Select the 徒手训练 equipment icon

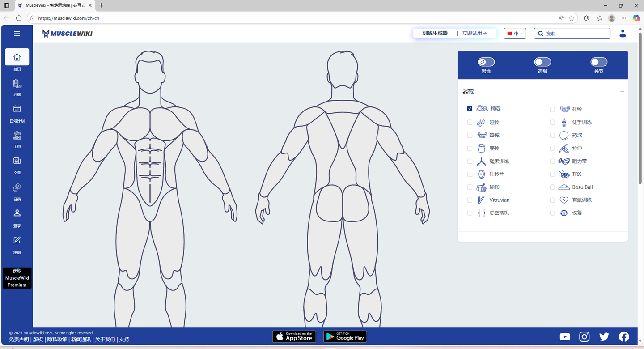pos(564,122)
